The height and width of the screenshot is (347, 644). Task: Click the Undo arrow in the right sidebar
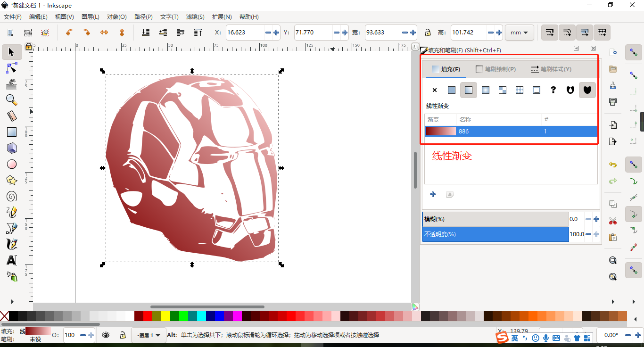click(x=612, y=164)
